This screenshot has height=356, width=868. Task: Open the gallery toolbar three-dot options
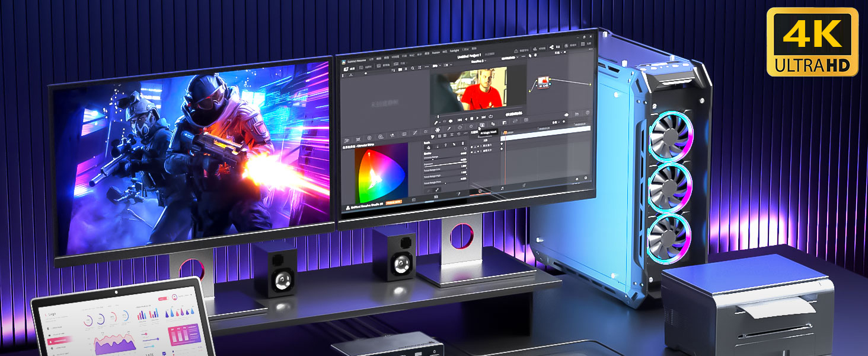[426, 67]
